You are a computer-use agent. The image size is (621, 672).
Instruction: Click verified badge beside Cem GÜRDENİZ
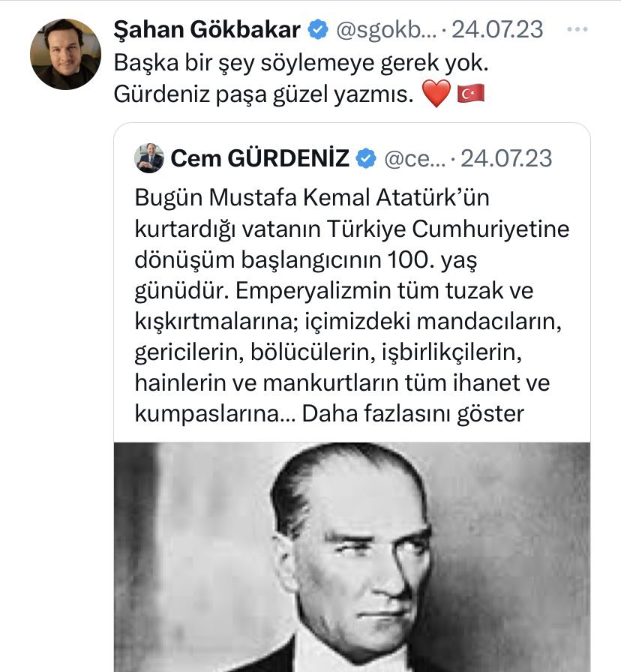click(x=367, y=158)
